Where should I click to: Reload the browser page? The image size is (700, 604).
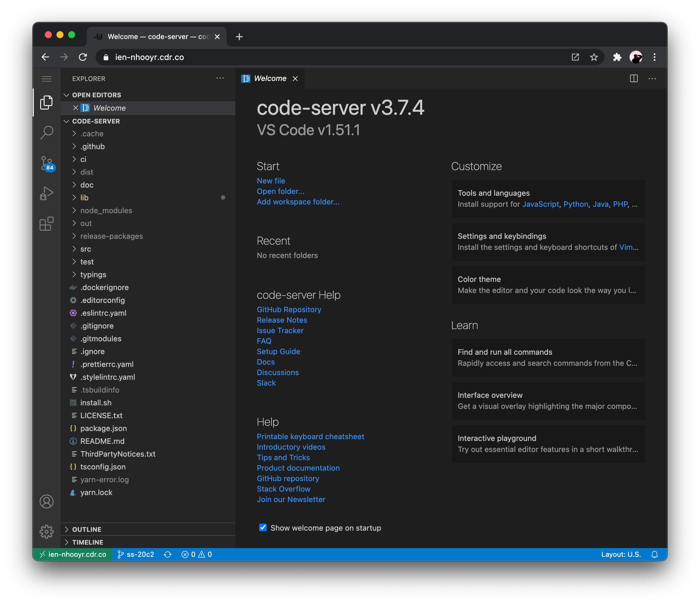pyautogui.click(x=83, y=57)
